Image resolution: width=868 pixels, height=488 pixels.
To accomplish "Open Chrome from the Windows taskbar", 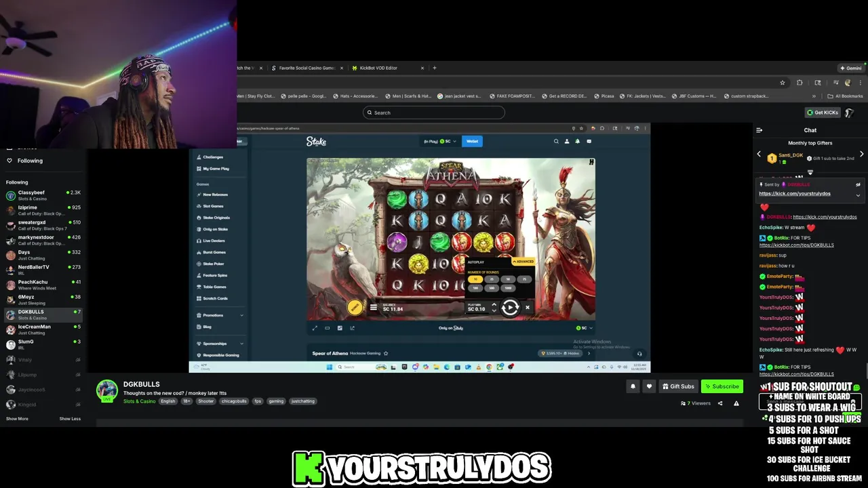I will pos(489,367).
